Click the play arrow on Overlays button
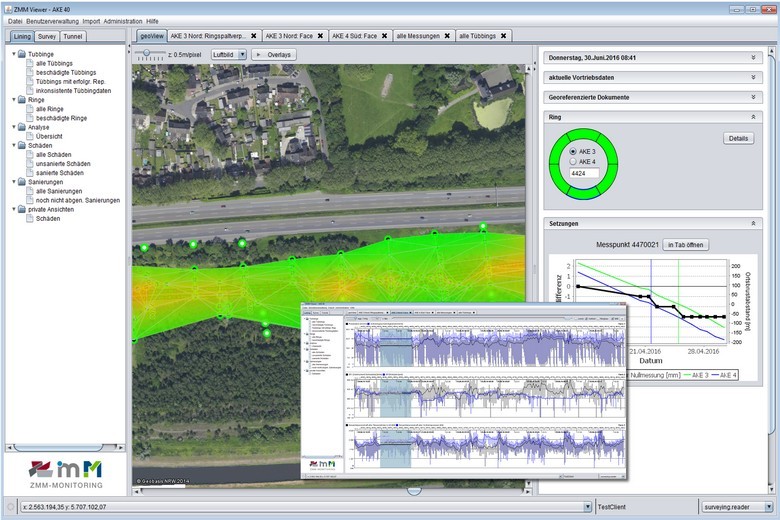Screen dimensions: 780x520 259,55
